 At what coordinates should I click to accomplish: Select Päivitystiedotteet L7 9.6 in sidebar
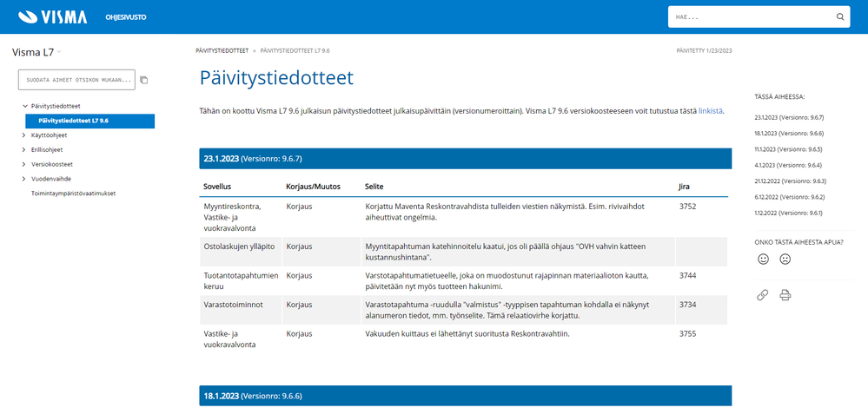89,121
